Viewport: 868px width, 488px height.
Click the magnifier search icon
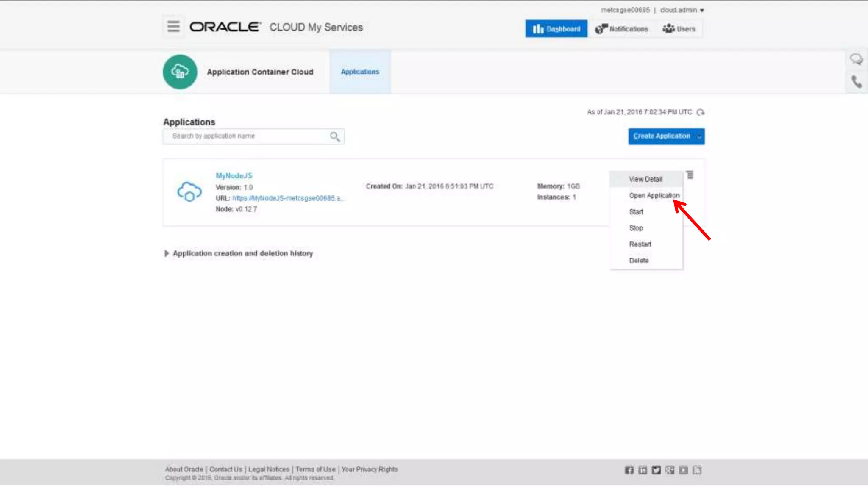click(x=335, y=136)
